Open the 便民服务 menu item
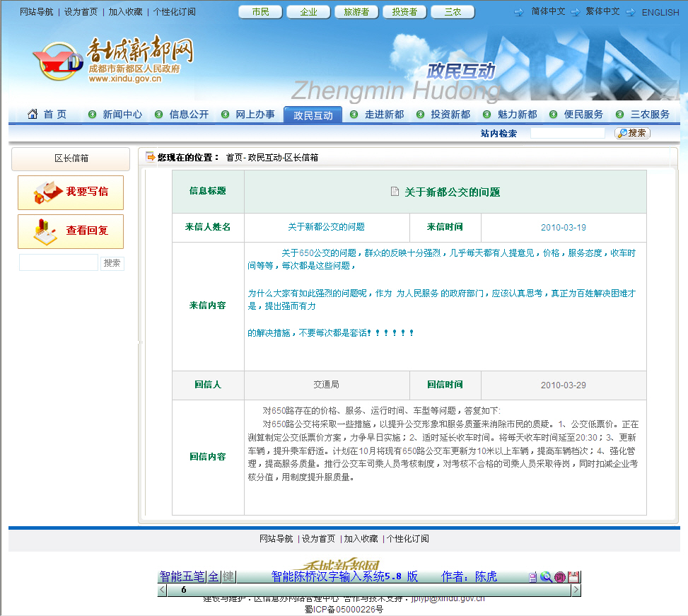Viewport: 688px width, 616px height. [583, 115]
